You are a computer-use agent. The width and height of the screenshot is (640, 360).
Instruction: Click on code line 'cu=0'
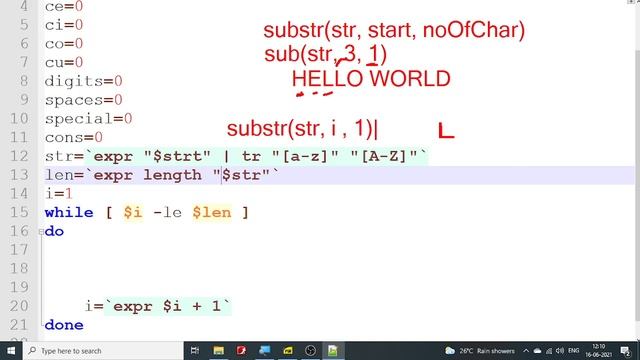(x=64, y=62)
